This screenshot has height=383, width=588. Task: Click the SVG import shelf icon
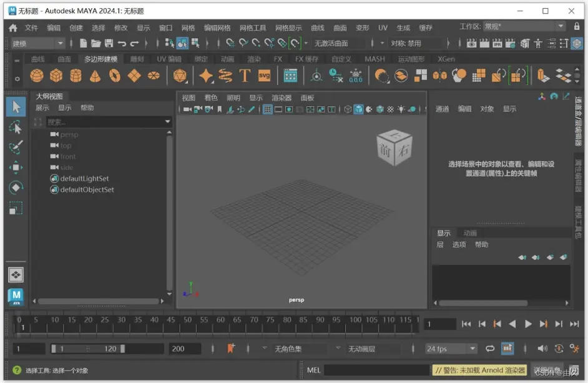pos(264,76)
